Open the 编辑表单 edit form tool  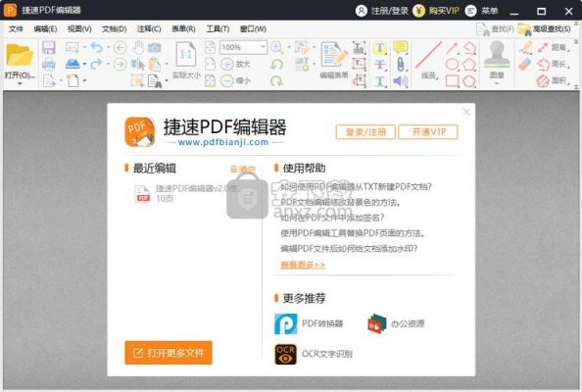pyautogui.click(x=334, y=60)
